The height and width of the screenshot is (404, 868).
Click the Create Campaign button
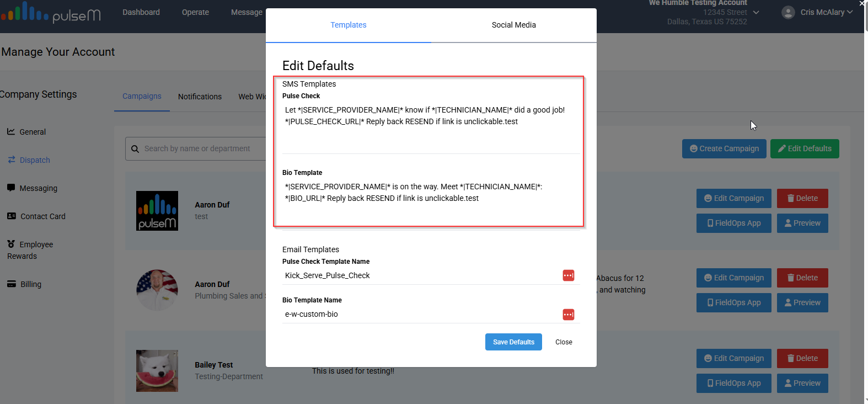tap(724, 148)
